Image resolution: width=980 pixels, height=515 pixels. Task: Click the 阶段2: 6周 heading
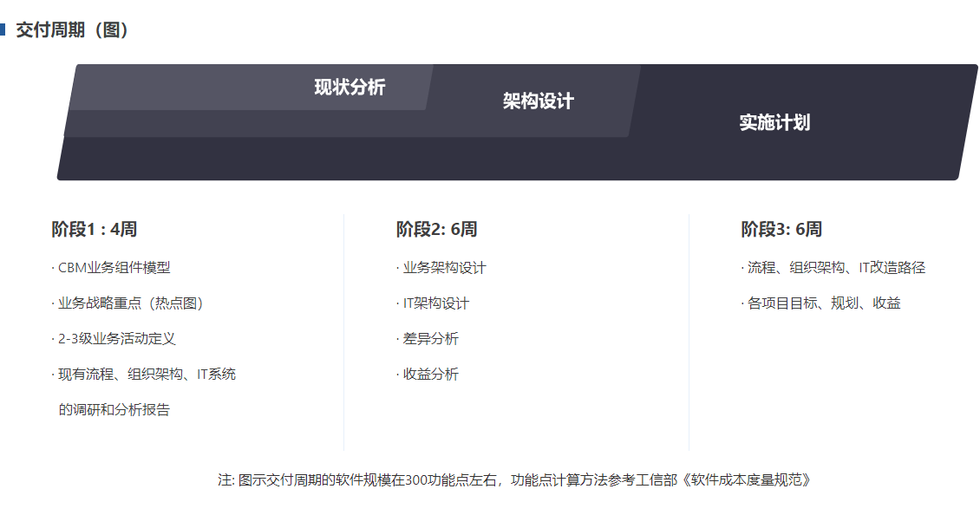[436, 230]
